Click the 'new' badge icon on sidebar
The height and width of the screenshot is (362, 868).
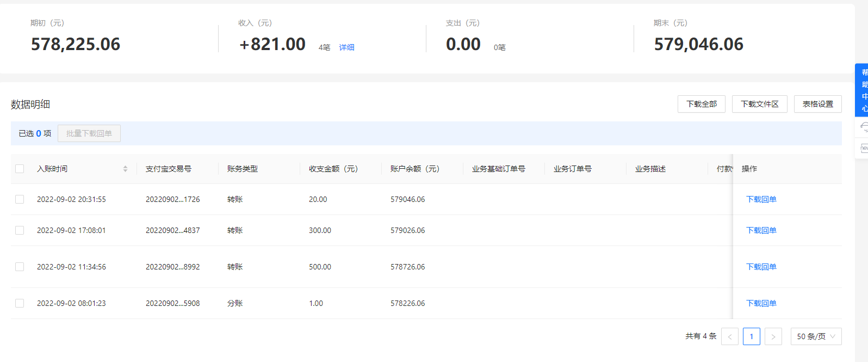(x=864, y=148)
